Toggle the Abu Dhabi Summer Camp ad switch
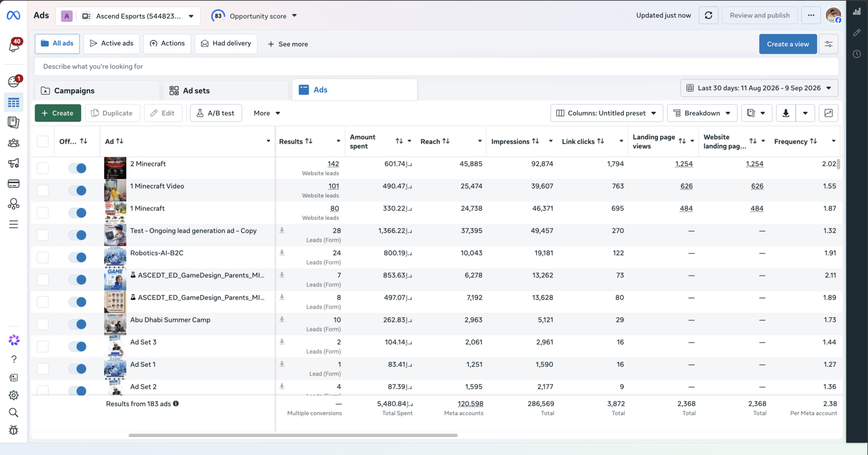Viewport: 868px width, 455px height. [78, 324]
